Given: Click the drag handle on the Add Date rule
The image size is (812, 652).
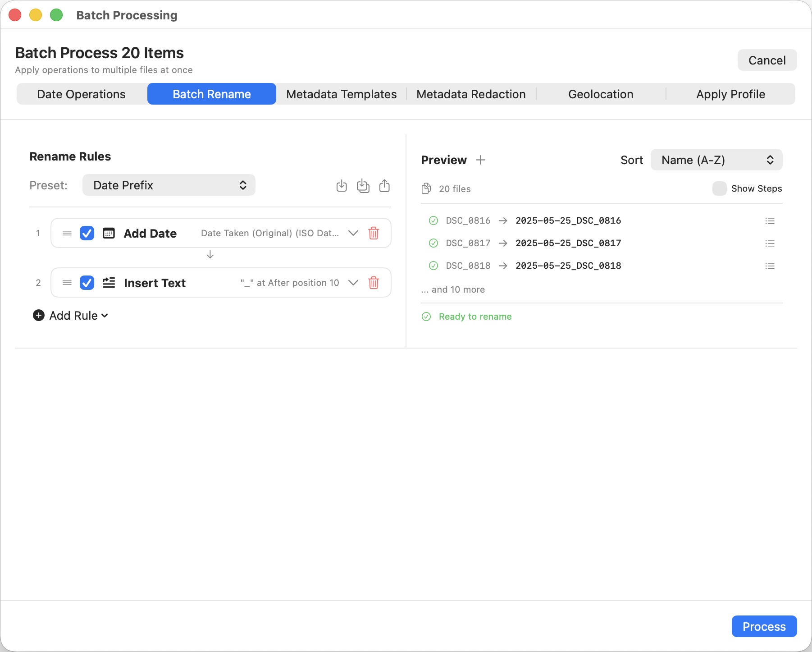Looking at the screenshot, I should coord(67,233).
